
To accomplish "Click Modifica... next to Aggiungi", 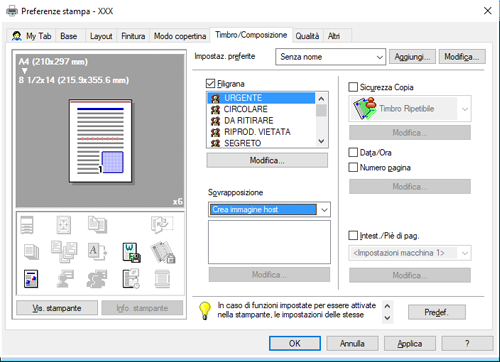I will coord(462,57).
